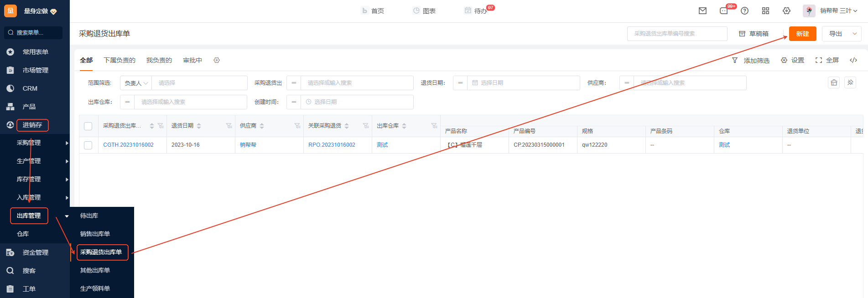Switch to the 我负责的 tab

(x=159, y=60)
